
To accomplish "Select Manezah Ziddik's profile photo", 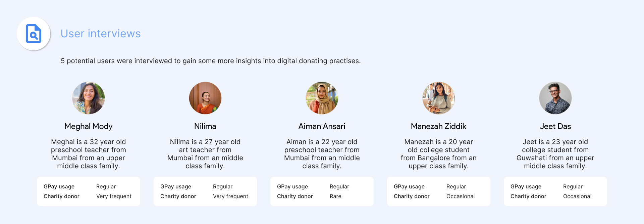I will click(439, 98).
